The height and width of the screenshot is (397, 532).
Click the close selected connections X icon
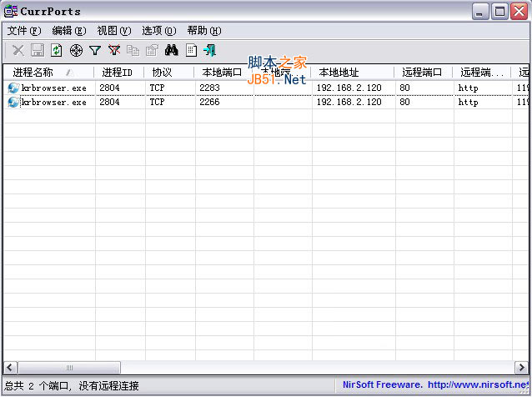pyautogui.click(x=18, y=51)
